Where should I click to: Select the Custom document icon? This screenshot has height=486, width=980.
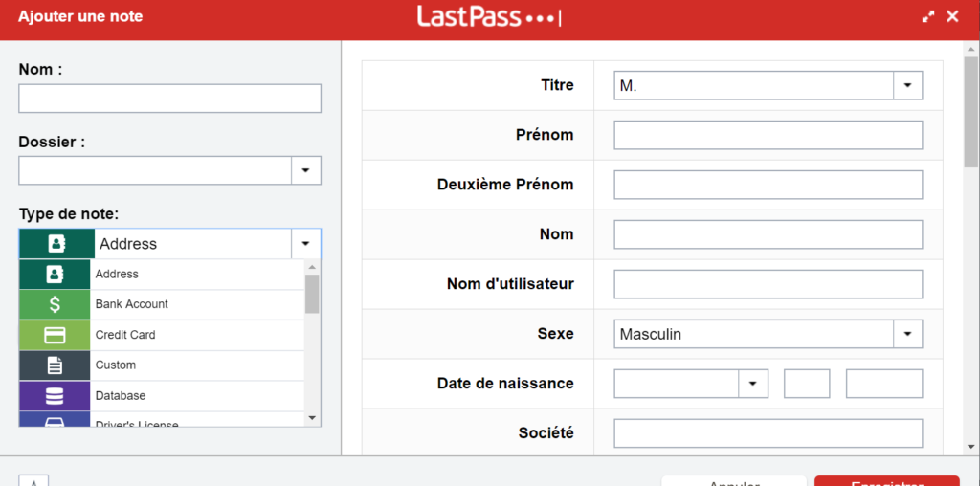[55, 364]
